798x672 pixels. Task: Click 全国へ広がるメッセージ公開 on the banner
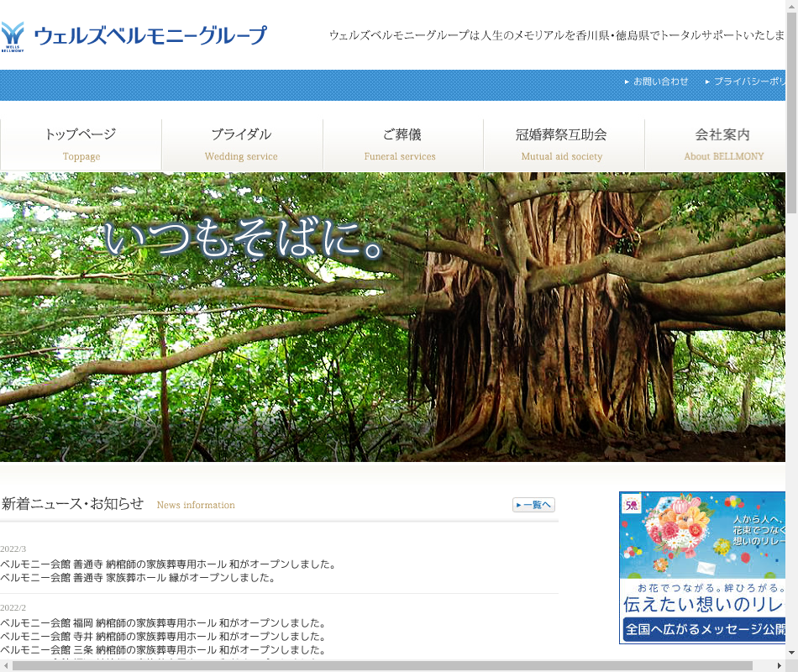pos(704,628)
